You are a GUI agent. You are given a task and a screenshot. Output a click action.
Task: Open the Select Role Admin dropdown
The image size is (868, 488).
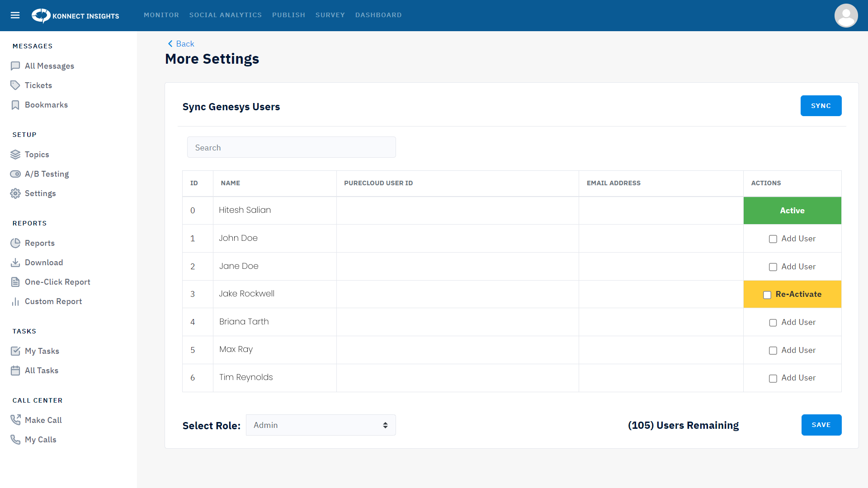(321, 425)
